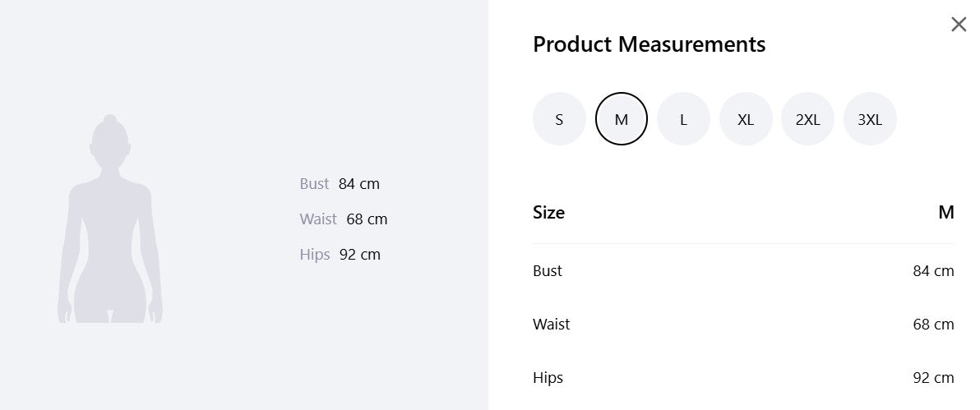Image resolution: width=980 pixels, height=410 pixels.
Task: Click the M value in Size header
Action: pos(946,213)
